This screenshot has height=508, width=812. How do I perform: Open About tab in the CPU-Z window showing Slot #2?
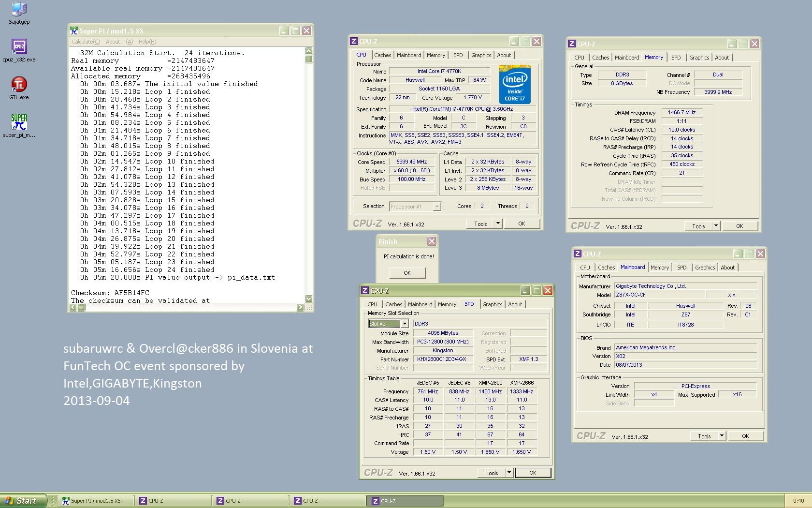[x=515, y=304]
